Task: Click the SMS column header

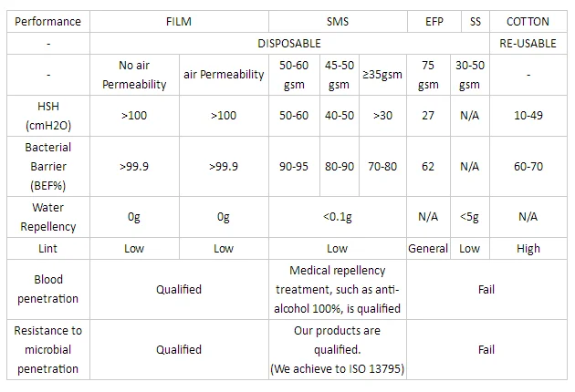Action: pos(337,21)
